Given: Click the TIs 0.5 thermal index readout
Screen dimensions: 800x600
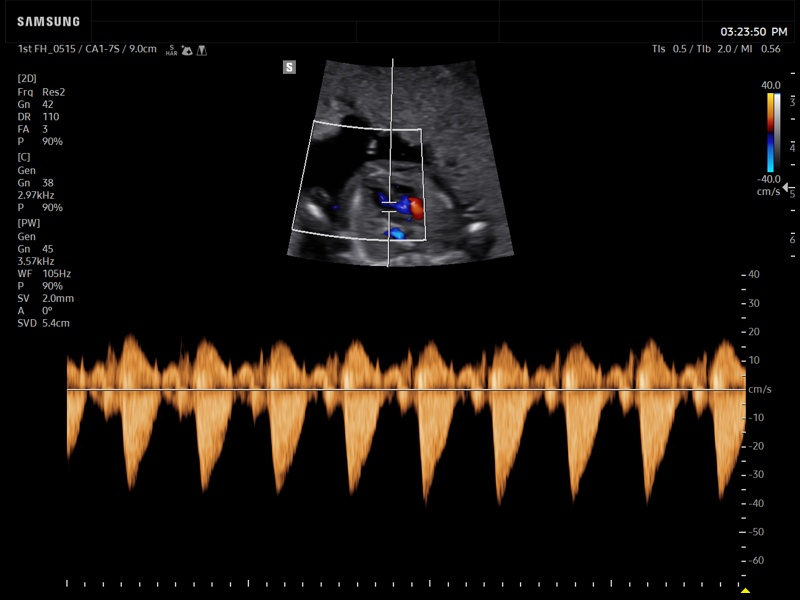Looking at the screenshot, I should click(672, 47).
